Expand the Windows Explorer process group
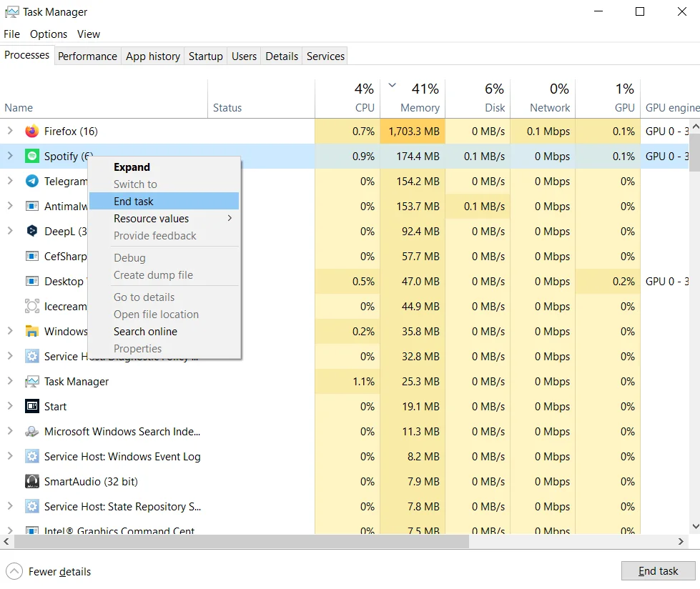This screenshot has width=700, height=589. tap(10, 331)
